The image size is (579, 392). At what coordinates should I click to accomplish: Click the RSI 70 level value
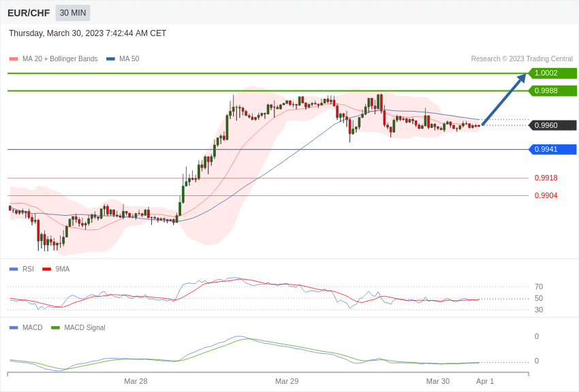[539, 287]
